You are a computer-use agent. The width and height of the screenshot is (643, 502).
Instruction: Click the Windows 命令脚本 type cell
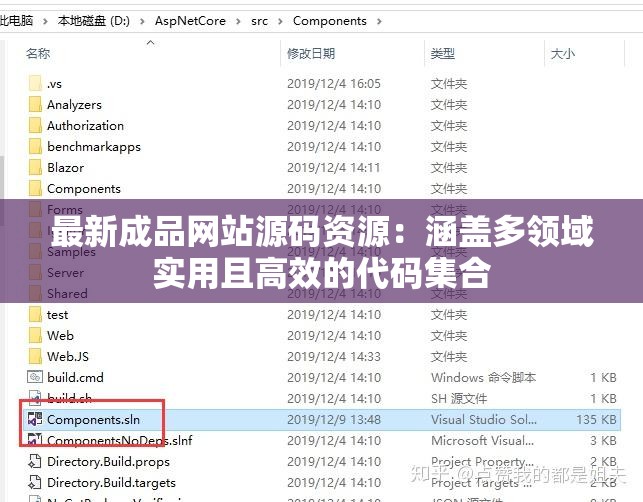(x=483, y=377)
